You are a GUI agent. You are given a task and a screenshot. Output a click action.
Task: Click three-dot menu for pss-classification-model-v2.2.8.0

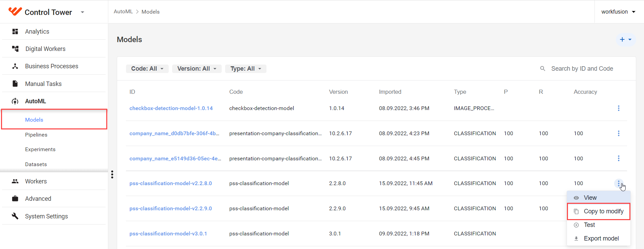[619, 183]
